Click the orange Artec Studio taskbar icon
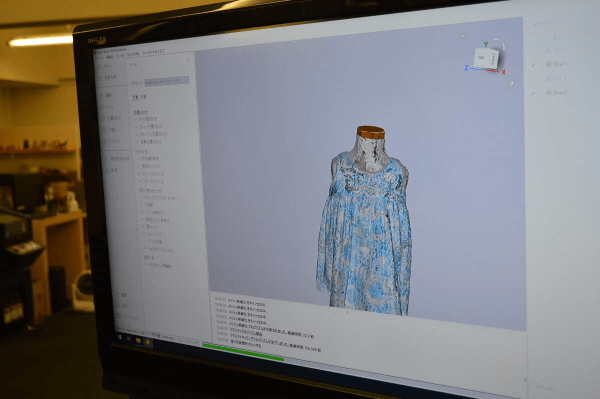Image resolution: width=600 pixels, height=399 pixels. (x=147, y=342)
